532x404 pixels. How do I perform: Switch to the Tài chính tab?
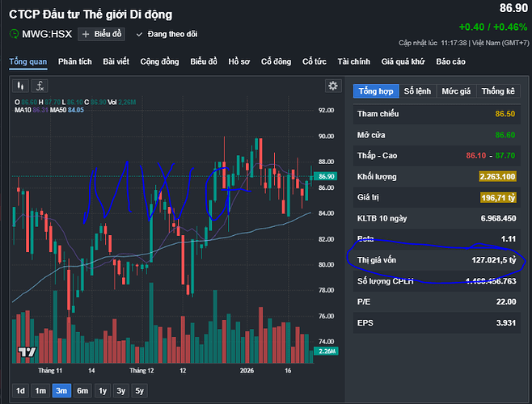point(353,61)
